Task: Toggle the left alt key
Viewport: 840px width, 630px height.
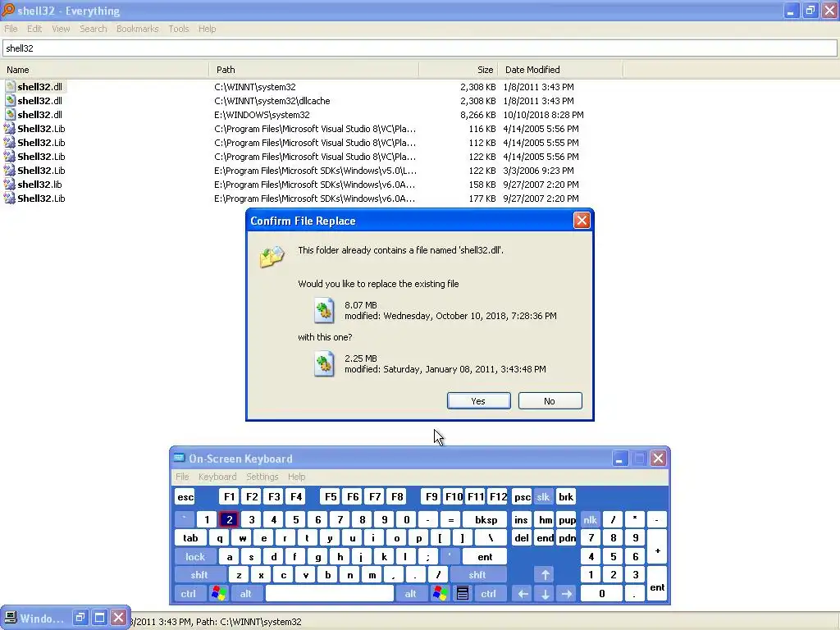Action: [x=245, y=594]
